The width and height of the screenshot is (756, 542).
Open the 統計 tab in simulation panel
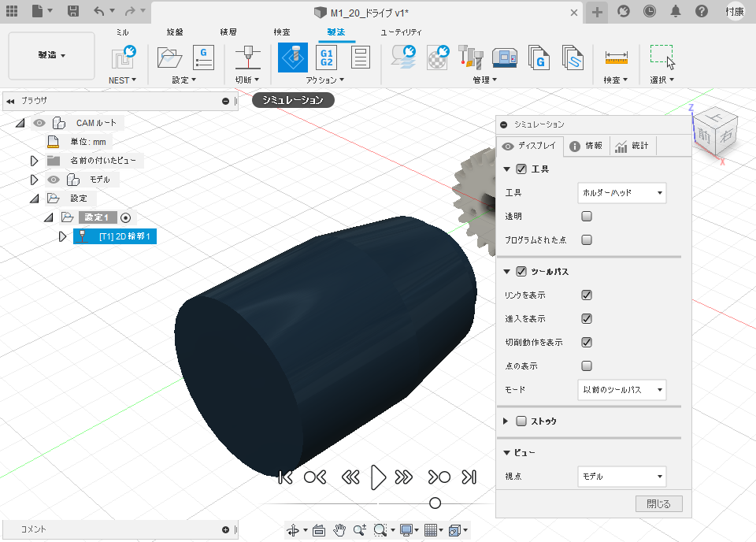tap(633, 146)
